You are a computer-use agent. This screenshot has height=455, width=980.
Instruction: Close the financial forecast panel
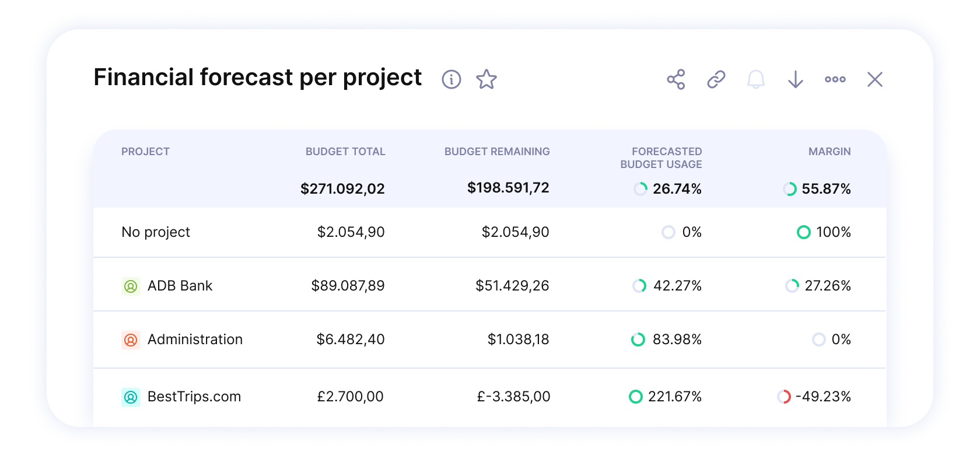874,79
